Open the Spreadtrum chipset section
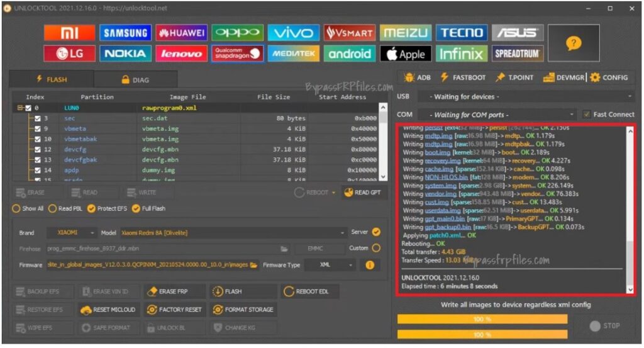 pyautogui.click(x=518, y=53)
